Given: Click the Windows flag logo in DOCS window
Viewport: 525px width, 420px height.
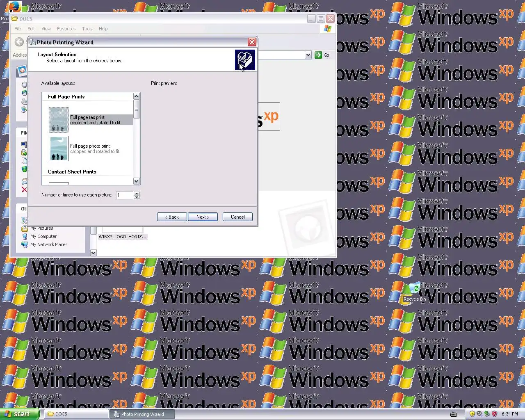Looking at the screenshot, I should point(327,29).
